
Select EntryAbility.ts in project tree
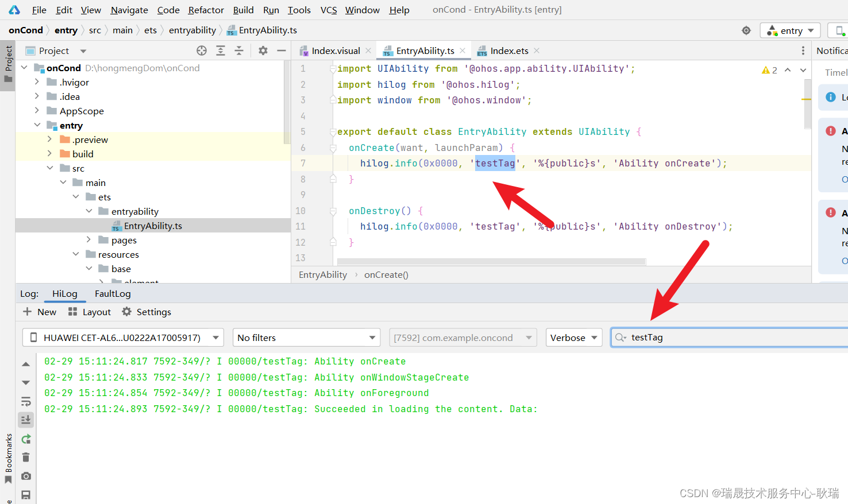pos(153,226)
